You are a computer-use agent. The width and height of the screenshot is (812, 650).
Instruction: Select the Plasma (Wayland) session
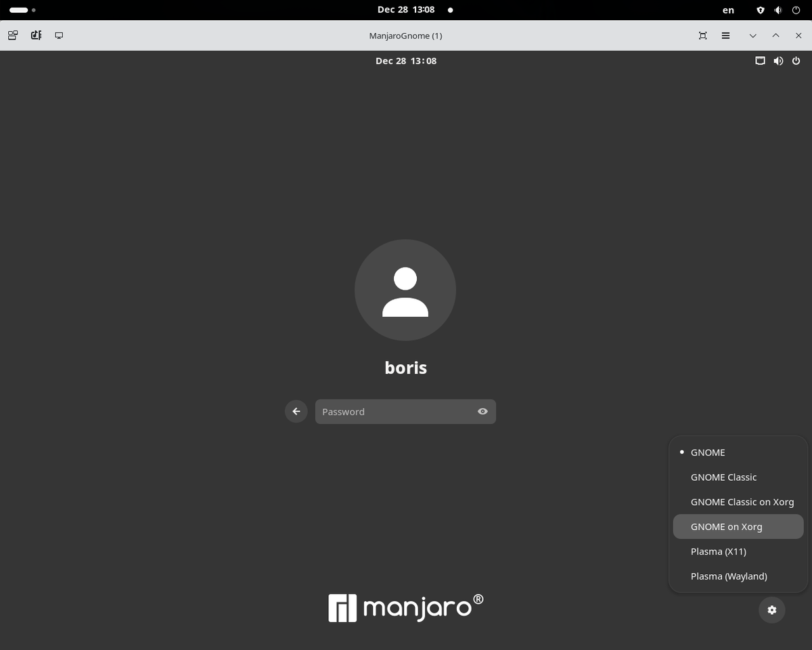tap(729, 576)
